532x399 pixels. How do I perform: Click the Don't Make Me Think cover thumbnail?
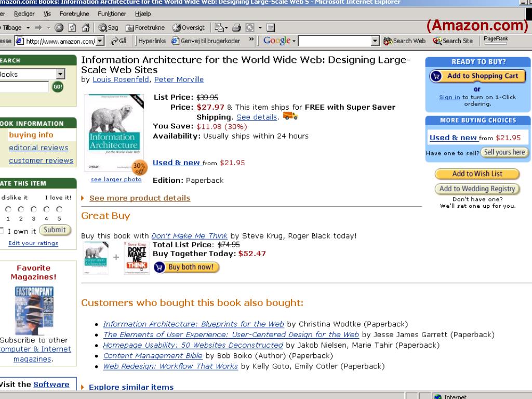point(137,258)
